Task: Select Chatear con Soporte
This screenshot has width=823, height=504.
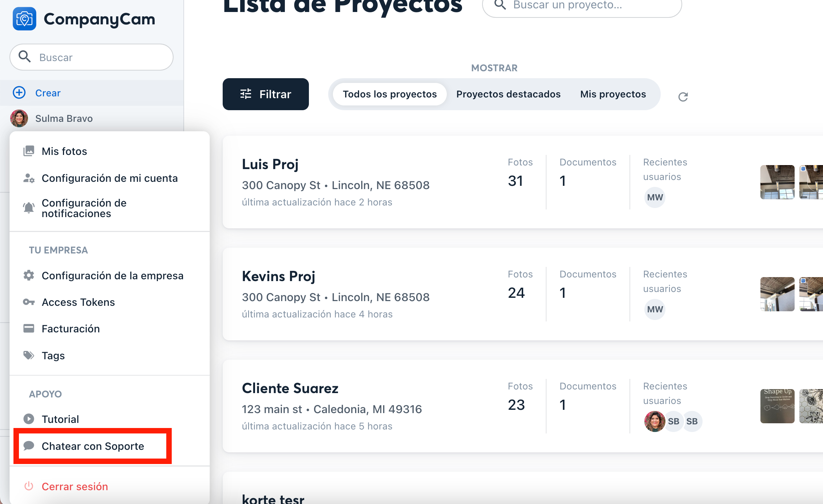Action: tap(93, 446)
